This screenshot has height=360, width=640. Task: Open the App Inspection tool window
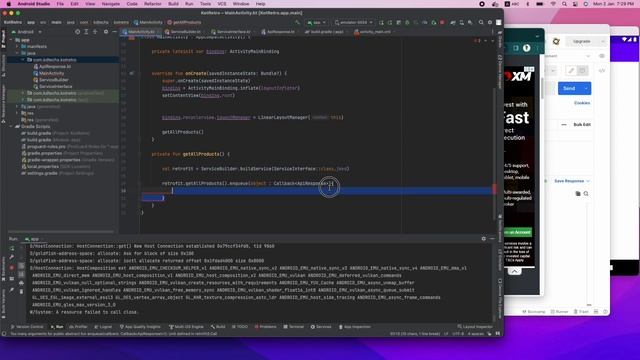tap(355, 327)
